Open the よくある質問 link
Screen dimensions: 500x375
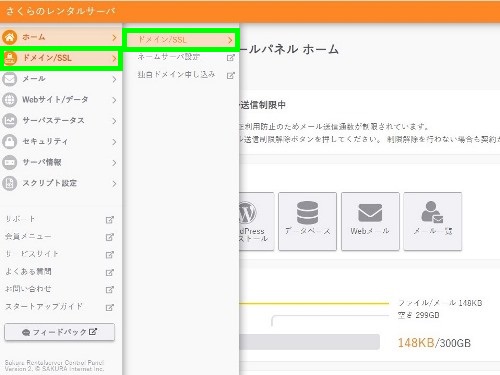pyautogui.click(x=28, y=272)
